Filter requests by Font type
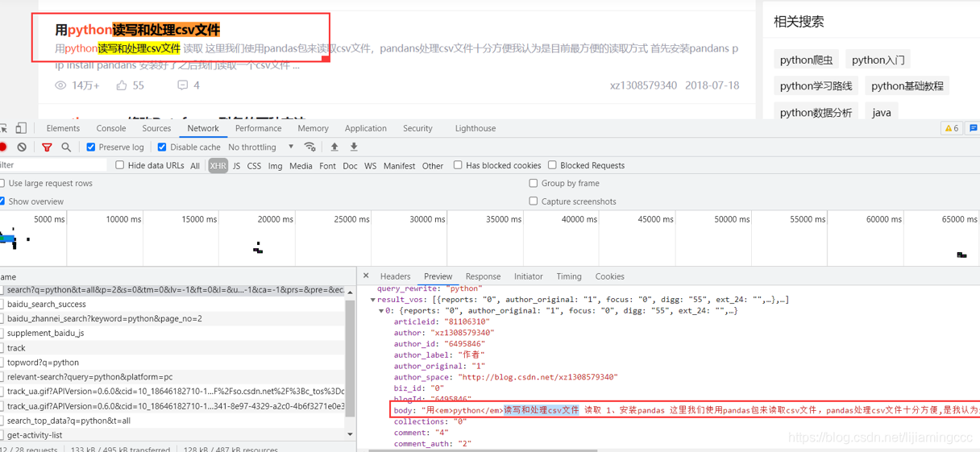This screenshot has height=452, width=980. click(327, 166)
